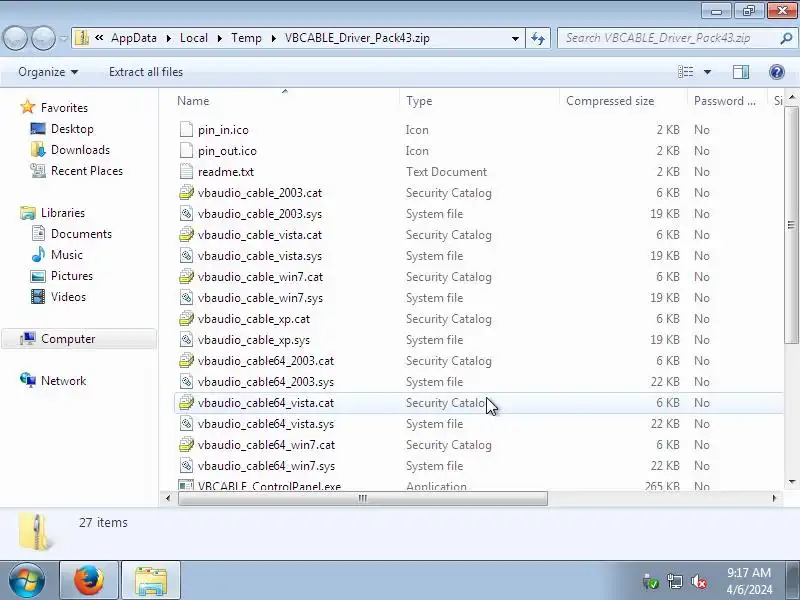Open the Organize menu
Image resolution: width=800 pixels, height=600 pixels.
(48, 72)
